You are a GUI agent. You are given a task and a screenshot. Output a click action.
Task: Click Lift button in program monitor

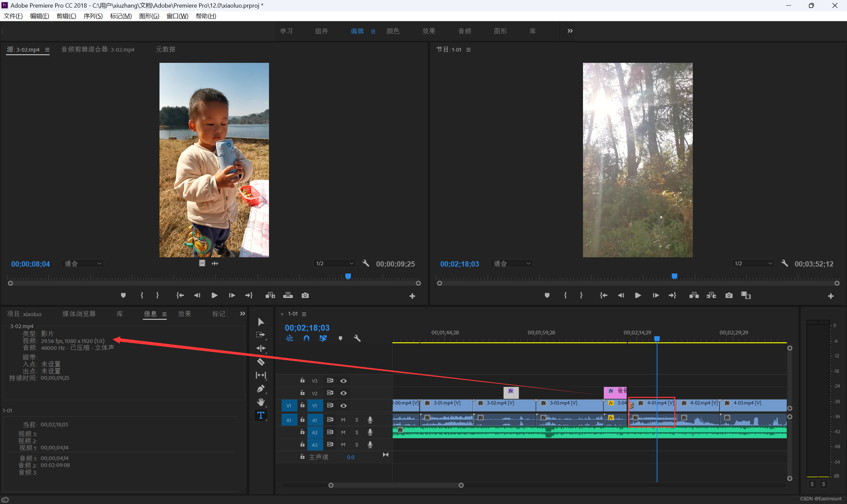[x=694, y=295]
